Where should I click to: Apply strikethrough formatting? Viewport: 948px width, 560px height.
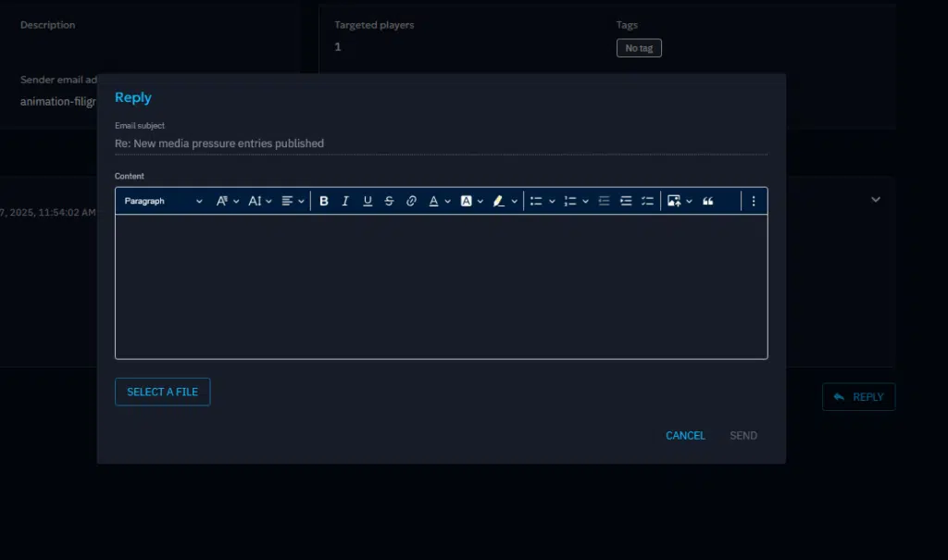389,201
